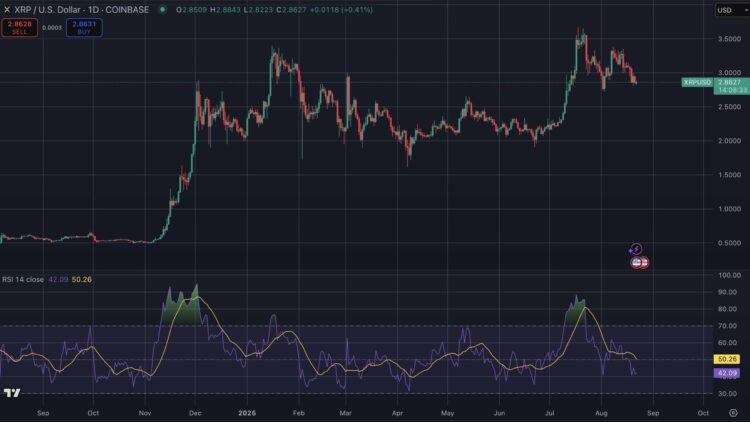750x422 pixels.
Task: Select the RSI 14 close legend
Action: 23,279
